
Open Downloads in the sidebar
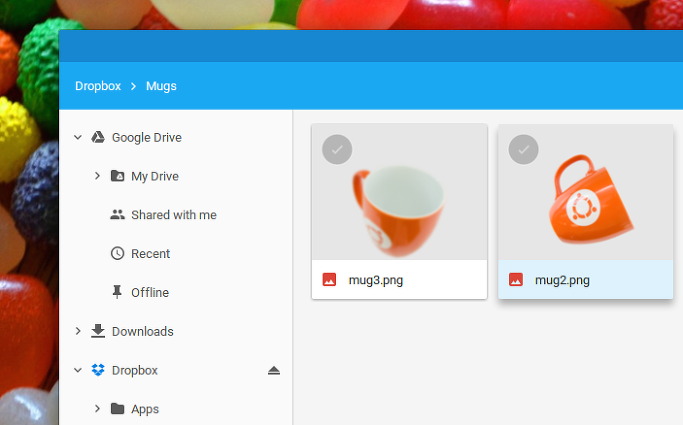coord(143,331)
